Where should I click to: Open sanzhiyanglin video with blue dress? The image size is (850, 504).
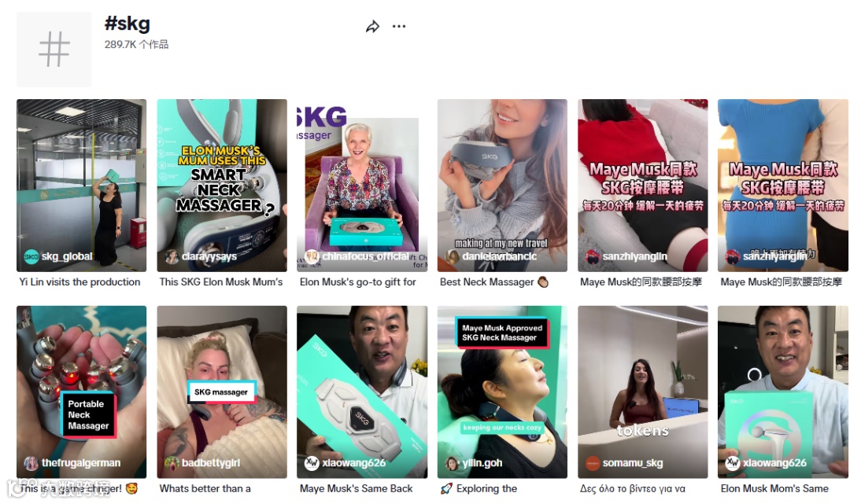pyautogui.click(x=783, y=185)
